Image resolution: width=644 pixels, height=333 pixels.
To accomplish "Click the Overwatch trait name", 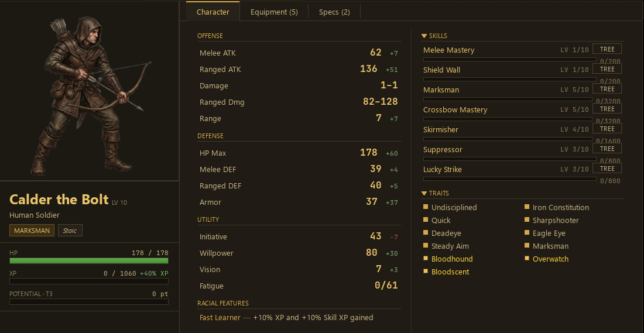I will click(x=550, y=259).
